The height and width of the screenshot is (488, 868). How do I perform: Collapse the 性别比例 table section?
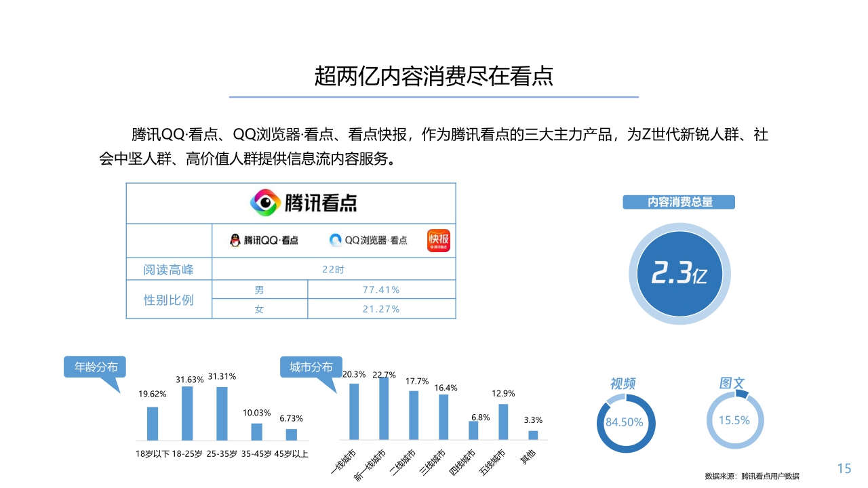click(x=169, y=300)
